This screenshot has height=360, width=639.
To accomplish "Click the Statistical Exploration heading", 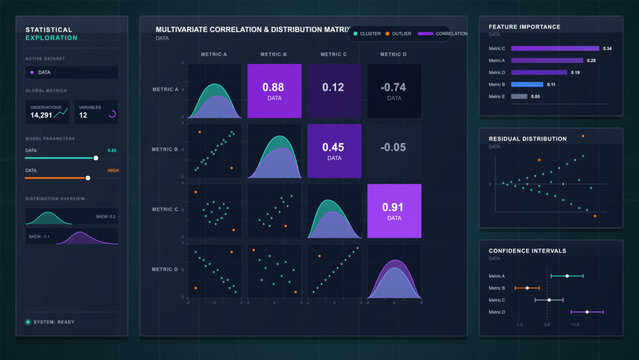I will (51, 34).
